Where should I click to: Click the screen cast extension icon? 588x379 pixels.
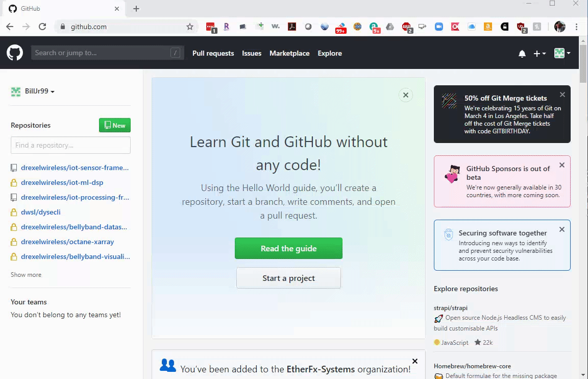point(423,27)
